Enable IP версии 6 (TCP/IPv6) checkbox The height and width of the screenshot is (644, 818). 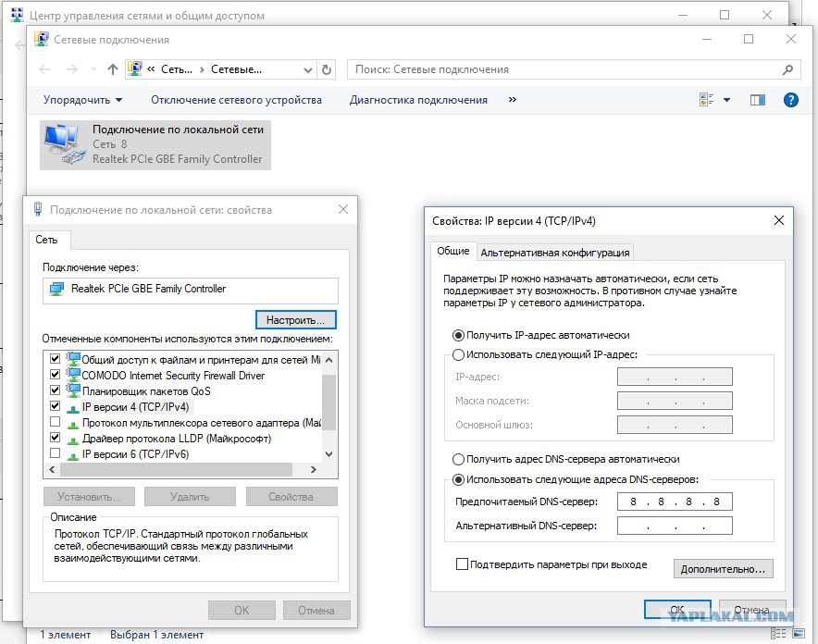point(56,452)
